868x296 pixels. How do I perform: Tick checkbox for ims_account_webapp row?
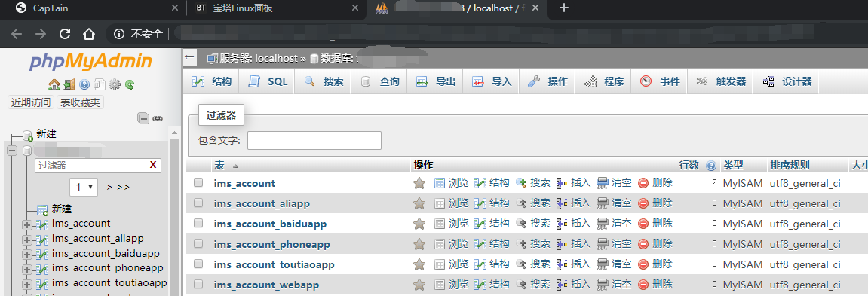coord(198,285)
